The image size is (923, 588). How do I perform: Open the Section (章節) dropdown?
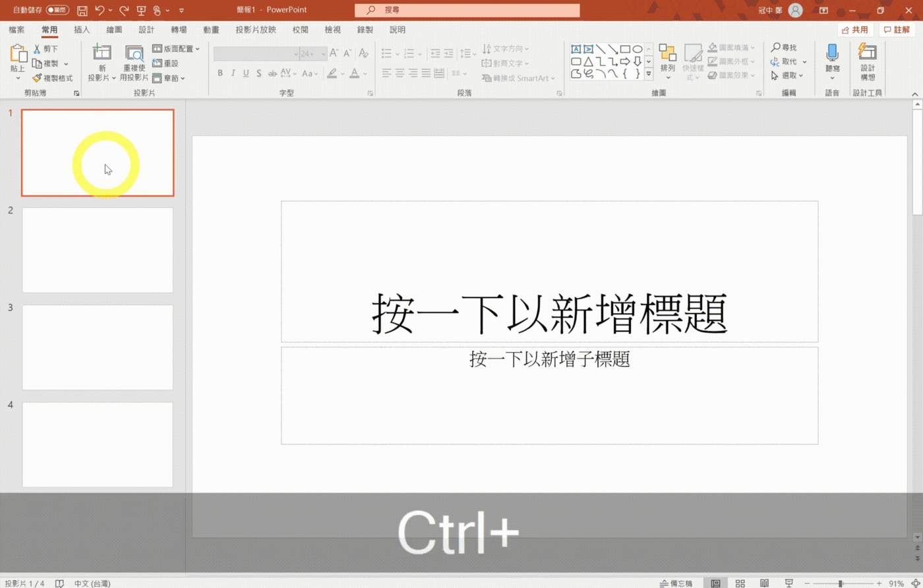169,78
